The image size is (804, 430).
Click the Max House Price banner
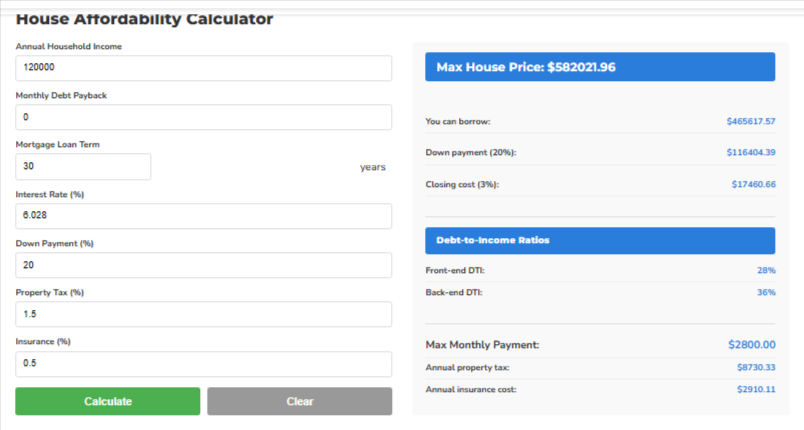600,67
